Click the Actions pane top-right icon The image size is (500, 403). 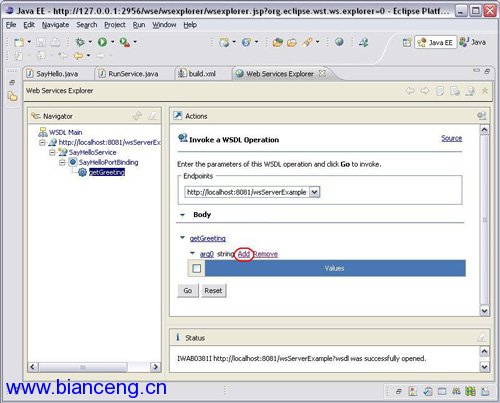482,116
